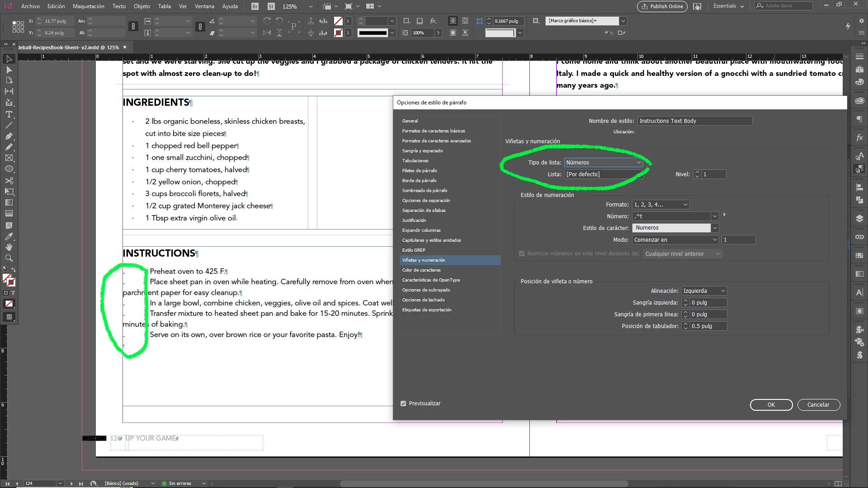Open the Alineación dropdown
Screen dimensions: 868x488
[x=704, y=291]
